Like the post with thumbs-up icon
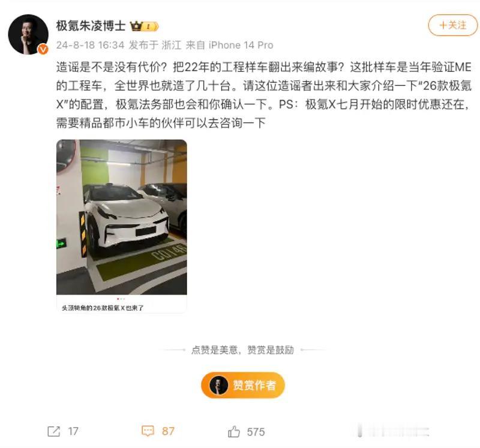 coord(233,431)
